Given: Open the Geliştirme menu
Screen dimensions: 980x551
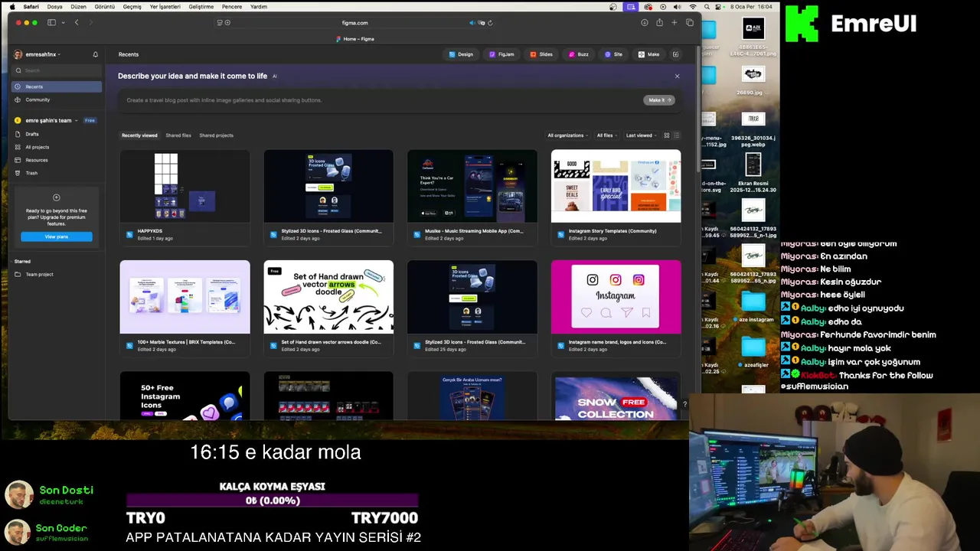Looking at the screenshot, I should (x=201, y=7).
